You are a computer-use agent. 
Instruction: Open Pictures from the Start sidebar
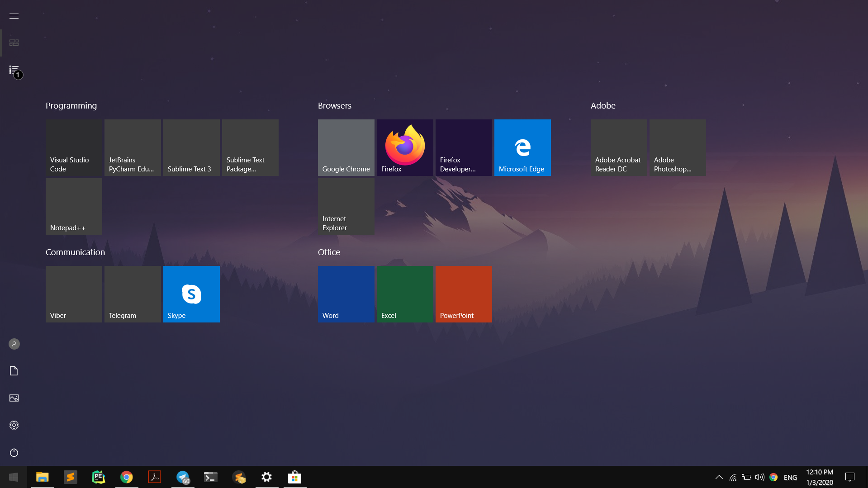pyautogui.click(x=14, y=398)
